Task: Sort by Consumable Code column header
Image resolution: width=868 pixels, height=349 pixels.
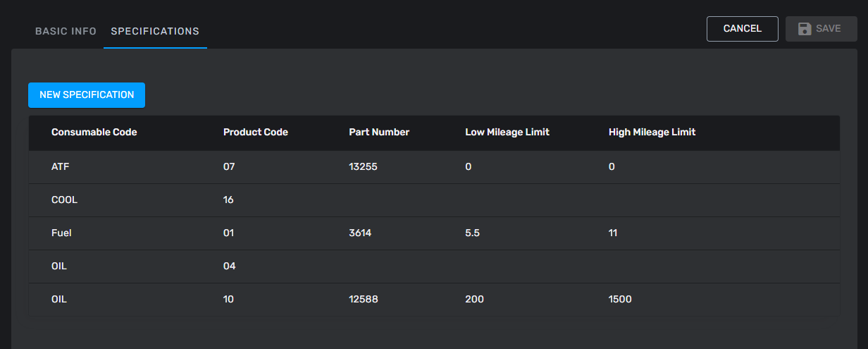Action: click(x=94, y=133)
